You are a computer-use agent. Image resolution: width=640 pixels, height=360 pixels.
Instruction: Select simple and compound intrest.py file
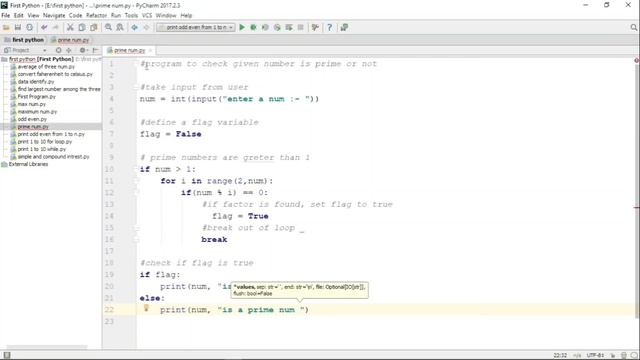pos(53,157)
